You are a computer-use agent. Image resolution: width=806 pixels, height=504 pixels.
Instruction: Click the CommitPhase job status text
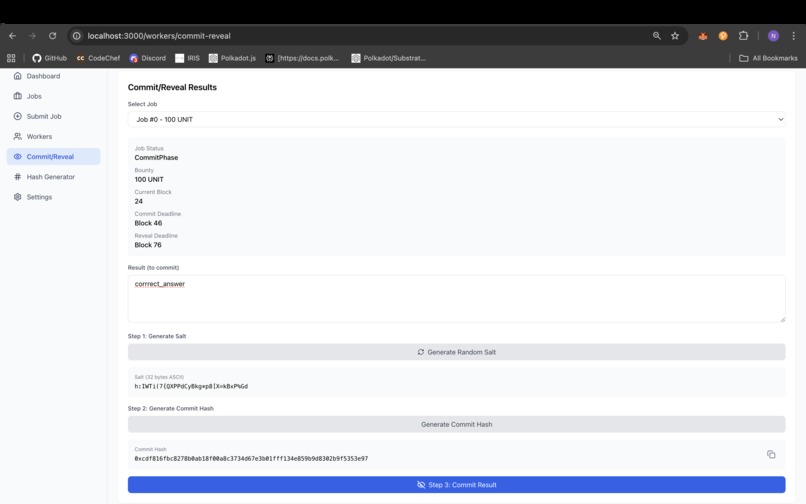(156, 158)
